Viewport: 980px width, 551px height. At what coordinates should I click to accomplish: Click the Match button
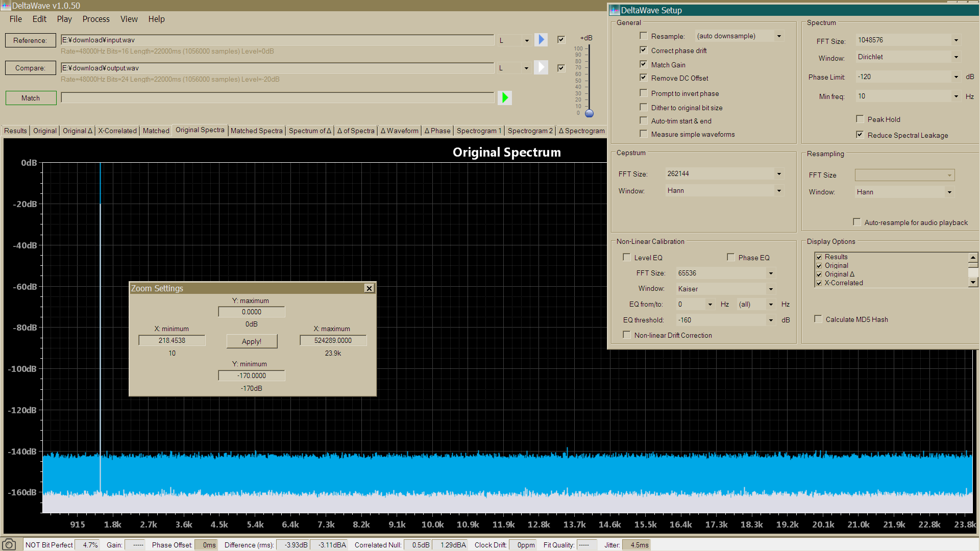click(x=31, y=98)
